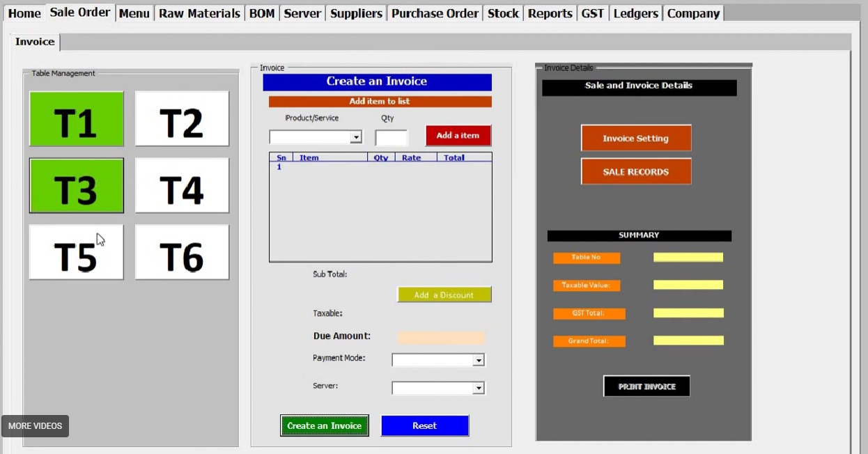
Task: Select table T4
Action: pos(182,185)
